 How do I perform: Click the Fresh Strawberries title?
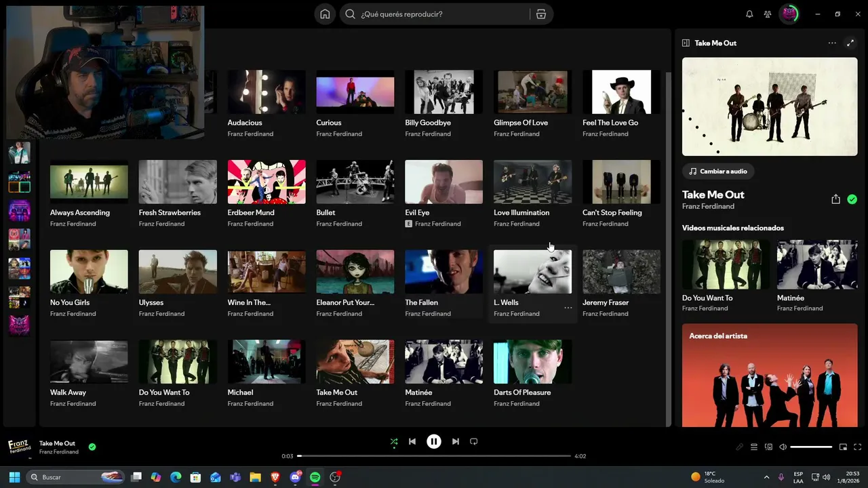[170, 213]
